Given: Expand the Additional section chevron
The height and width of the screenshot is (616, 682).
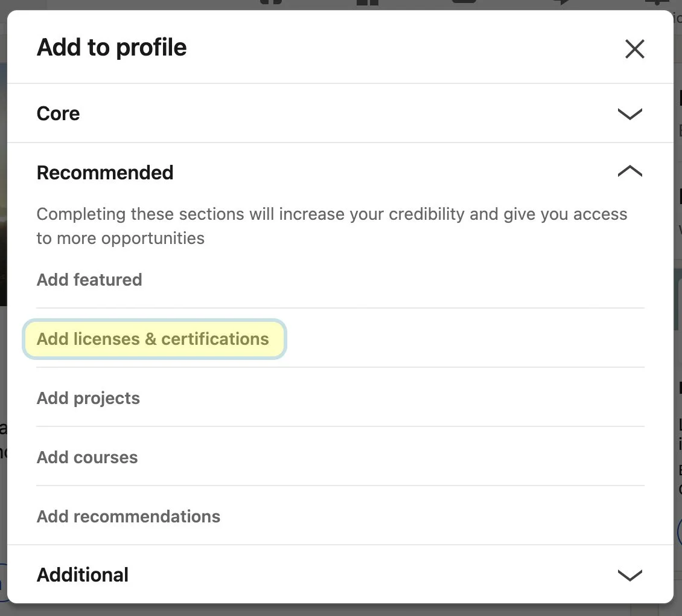Looking at the screenshot, I should [x=629, y=575].
